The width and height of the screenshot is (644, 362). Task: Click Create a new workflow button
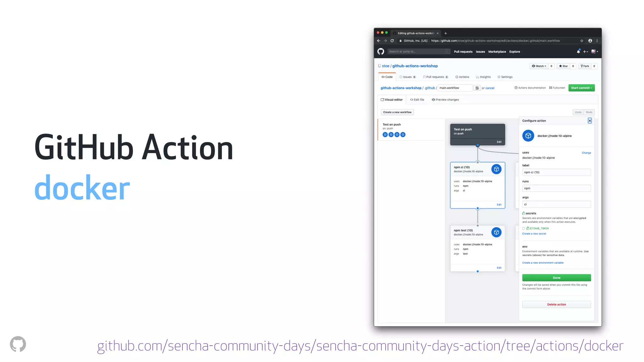point(397,112)
